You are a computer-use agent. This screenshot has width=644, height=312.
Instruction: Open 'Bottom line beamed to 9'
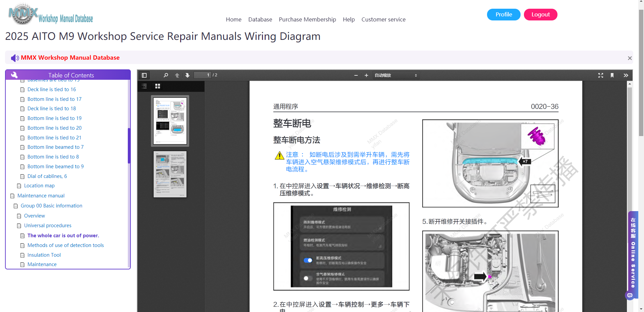(56, 167)
